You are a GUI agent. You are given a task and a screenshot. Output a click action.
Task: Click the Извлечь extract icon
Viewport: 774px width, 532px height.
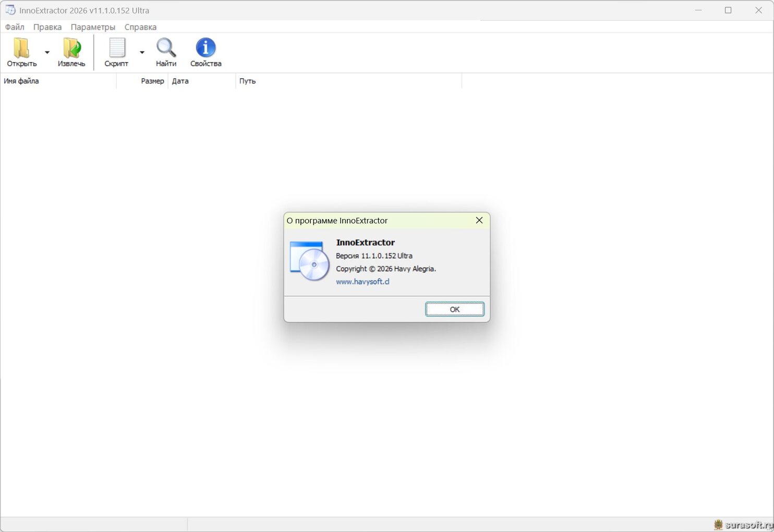71,48
